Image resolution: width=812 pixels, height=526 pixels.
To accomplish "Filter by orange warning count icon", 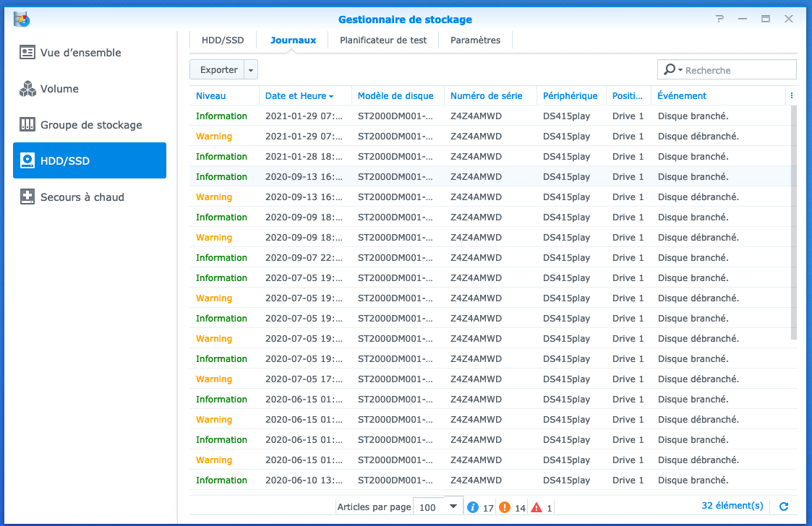I will [x=505, y=507].
